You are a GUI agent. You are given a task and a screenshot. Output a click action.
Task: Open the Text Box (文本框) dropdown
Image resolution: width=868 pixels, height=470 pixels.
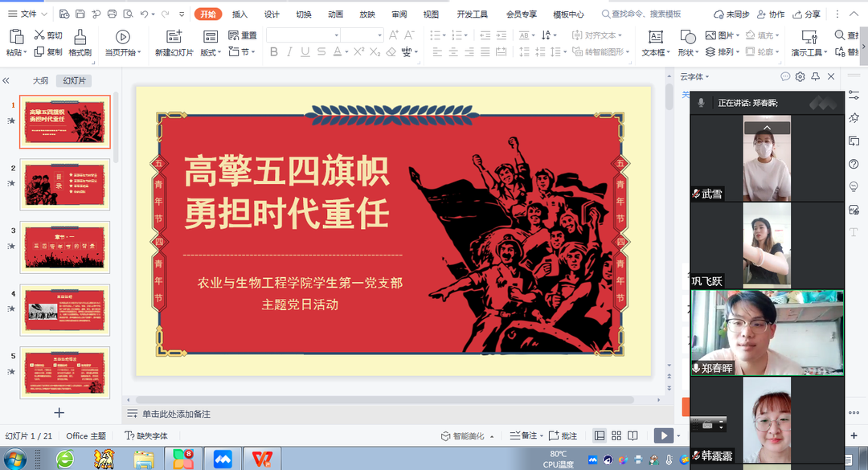click(x=656, y=52)
